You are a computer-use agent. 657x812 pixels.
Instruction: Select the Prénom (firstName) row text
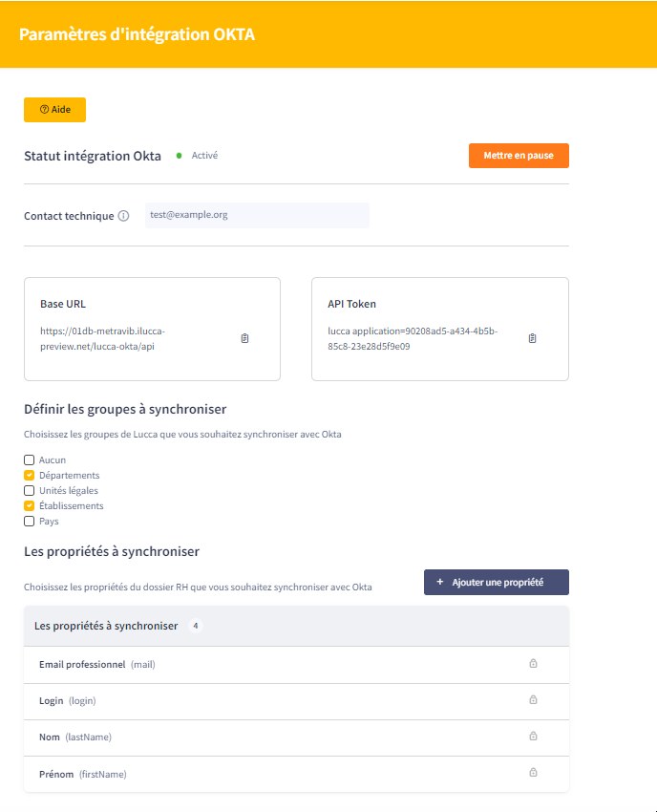pyautogui.click(x=83, y=774)
